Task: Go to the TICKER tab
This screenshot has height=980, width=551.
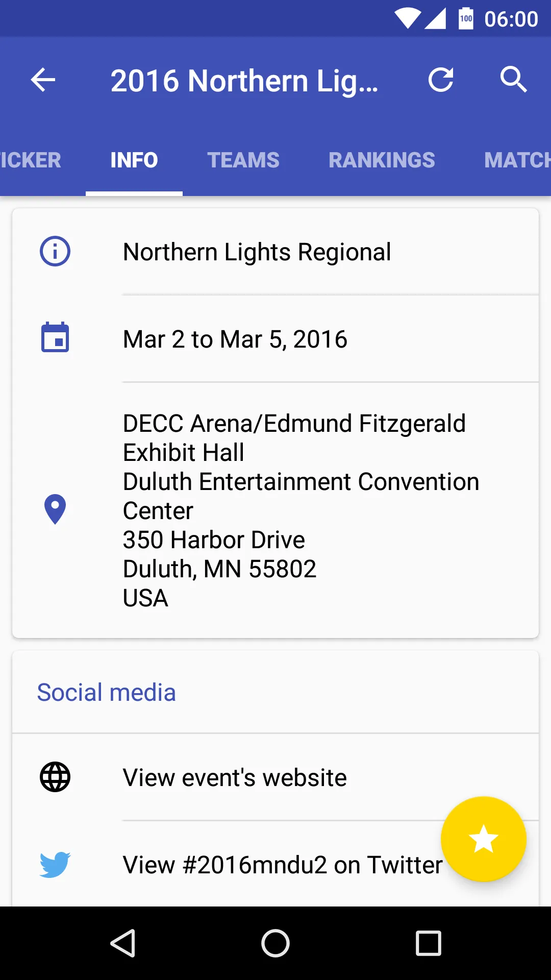Action: click(x=31, y=160)
